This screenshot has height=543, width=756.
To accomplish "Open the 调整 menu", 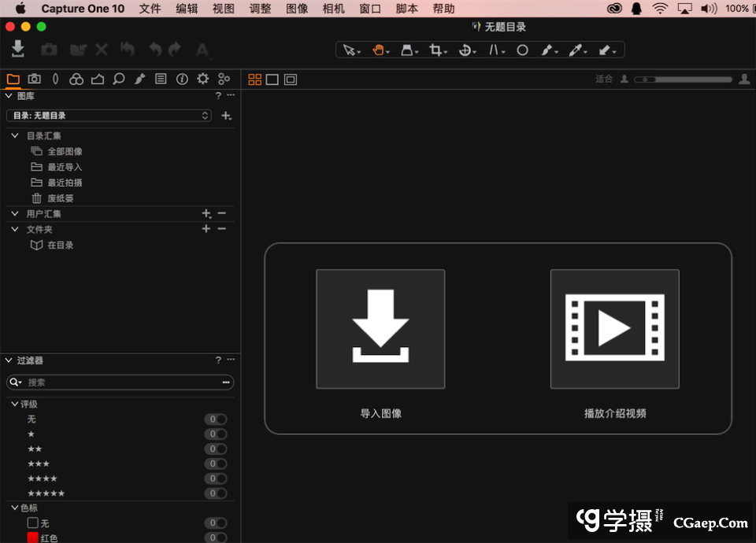I will pos(260,9).
